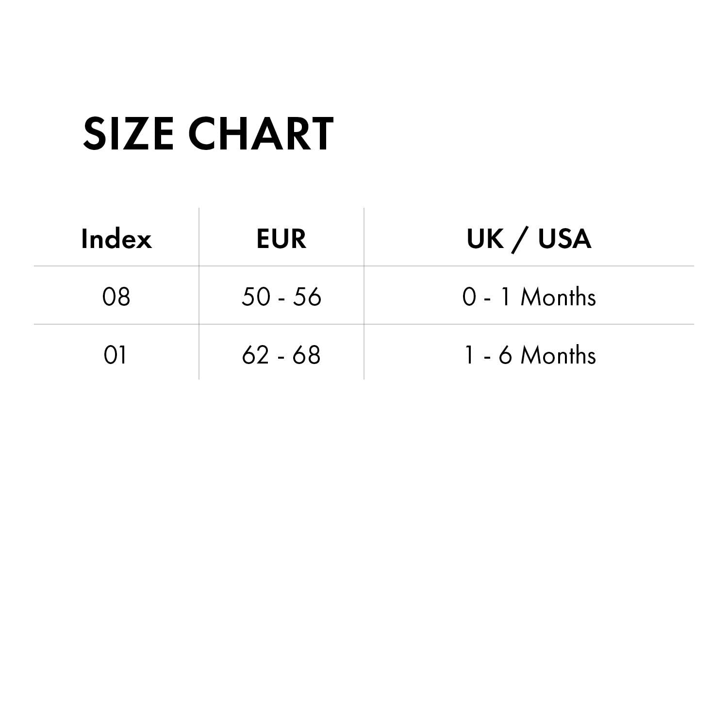Image resolution: width=728 pixels, height=728 pixels.
Task: Click the number 56 in the EUR column
Action: [307, 297]
